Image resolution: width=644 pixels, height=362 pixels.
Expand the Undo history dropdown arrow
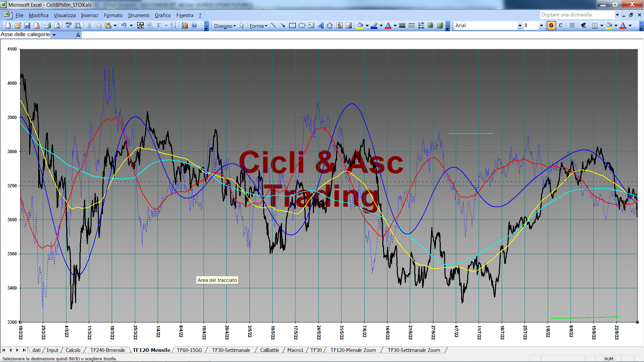(131, 25)
